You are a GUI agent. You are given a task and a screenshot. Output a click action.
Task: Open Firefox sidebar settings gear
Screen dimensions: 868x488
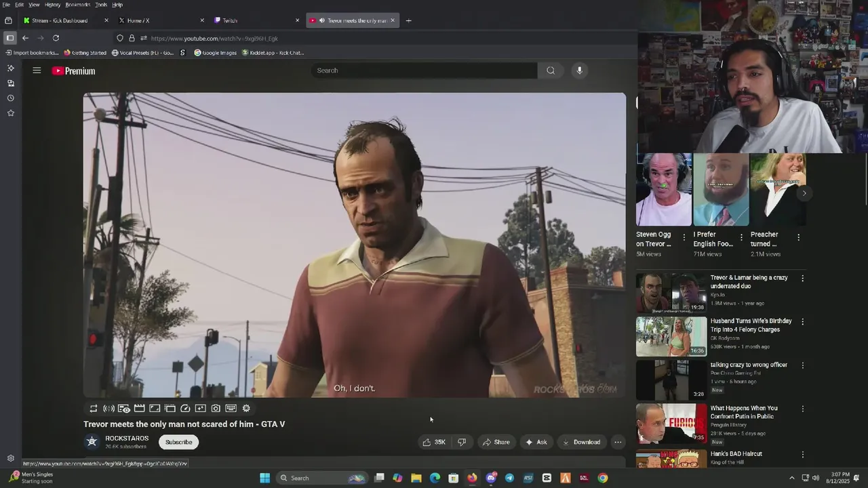click(10, 459)
